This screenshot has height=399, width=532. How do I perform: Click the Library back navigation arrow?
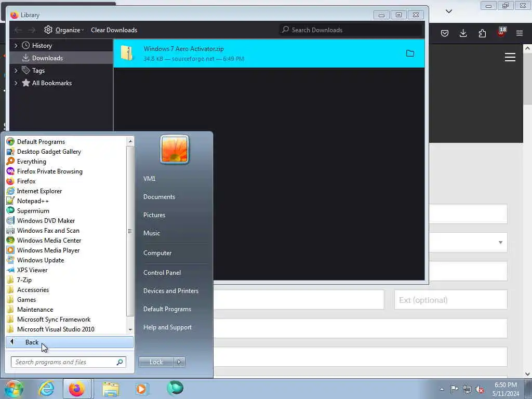pos(18,30)
